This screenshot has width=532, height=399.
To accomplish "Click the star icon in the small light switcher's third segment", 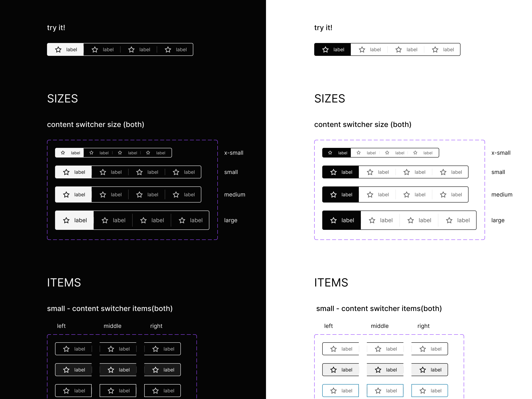I will 406,172.
